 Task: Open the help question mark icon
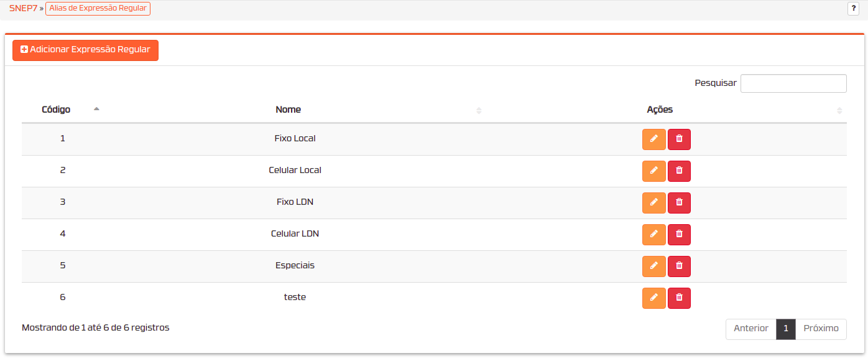point(853,8)
